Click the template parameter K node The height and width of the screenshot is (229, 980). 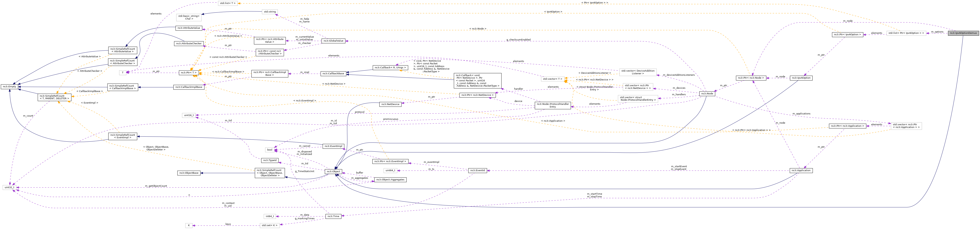(189, 226)
